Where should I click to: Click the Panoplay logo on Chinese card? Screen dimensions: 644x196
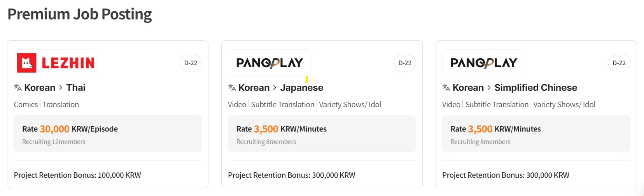484,63
